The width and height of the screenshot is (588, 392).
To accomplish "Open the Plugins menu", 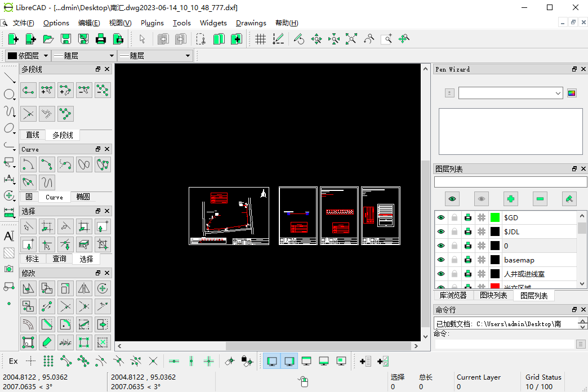I will click(x=152, y=23).
